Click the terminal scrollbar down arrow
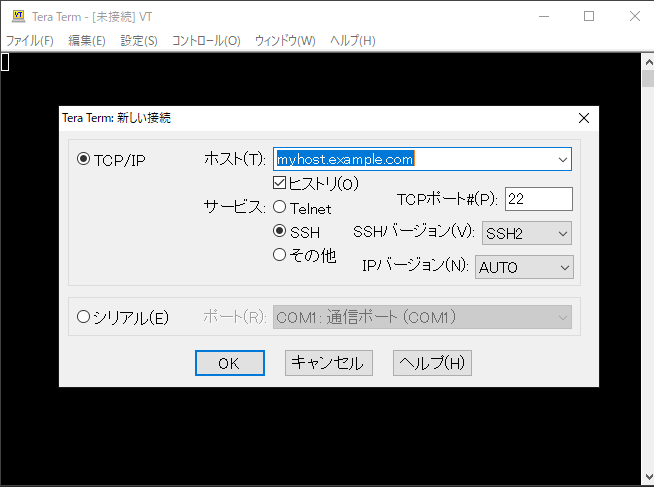This screenshot has height=487, width=654. pyautogui.click(x=649, y=477)
